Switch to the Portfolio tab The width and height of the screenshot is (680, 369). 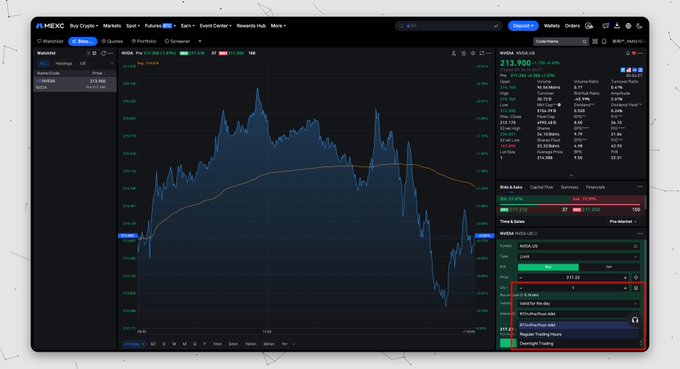click(x=144, y=41)
